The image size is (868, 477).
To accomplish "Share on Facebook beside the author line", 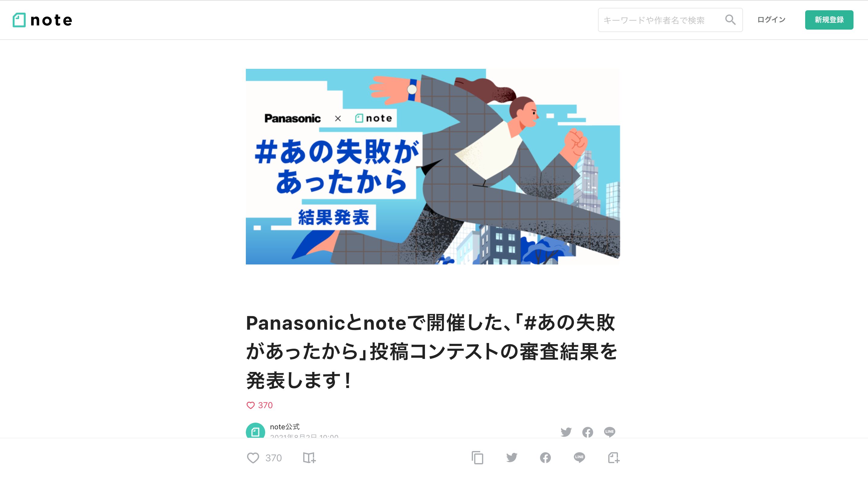I will 588,432.
